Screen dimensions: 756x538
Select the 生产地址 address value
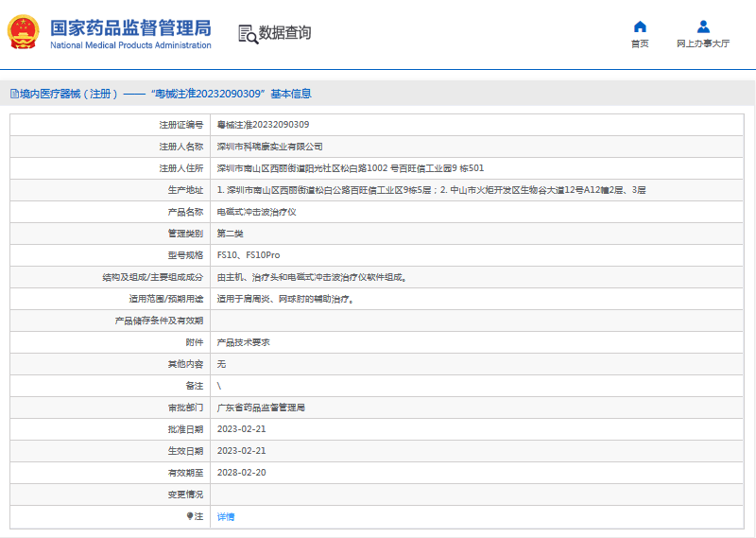tap(432, 190)
